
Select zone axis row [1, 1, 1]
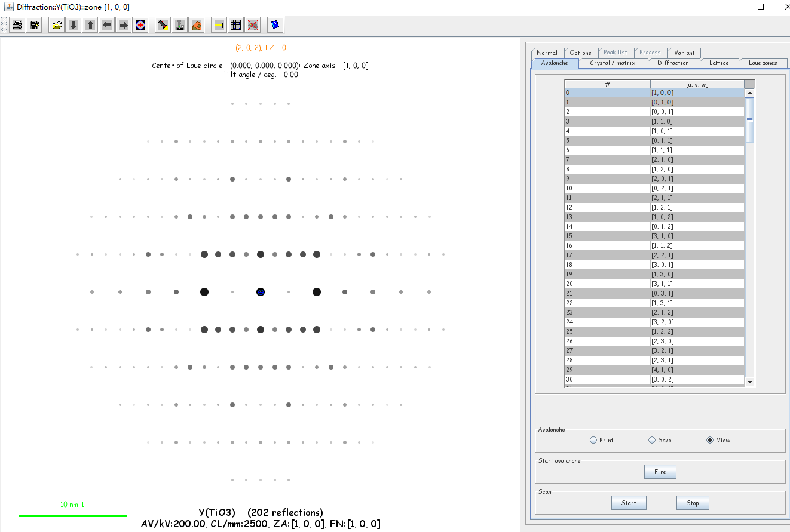tap(655, 150)
